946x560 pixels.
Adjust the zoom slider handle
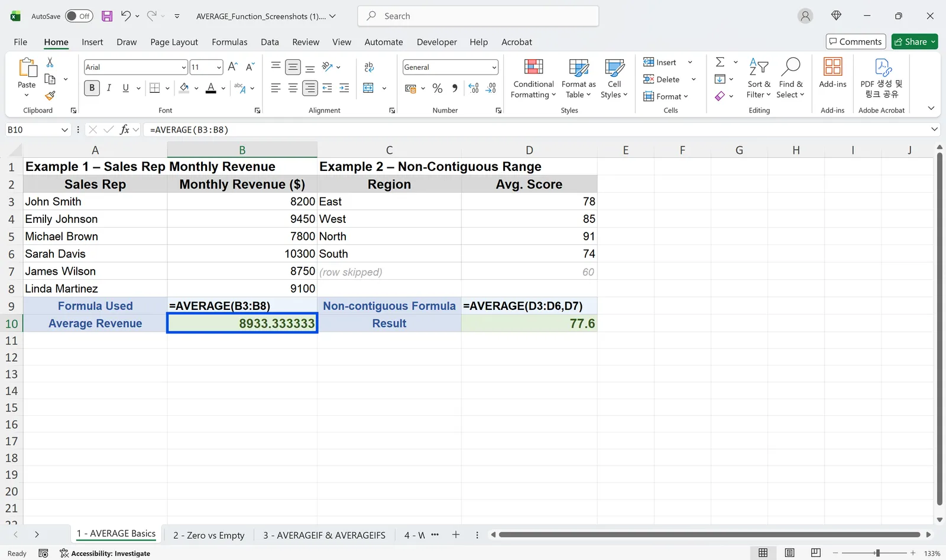point(877,553)
